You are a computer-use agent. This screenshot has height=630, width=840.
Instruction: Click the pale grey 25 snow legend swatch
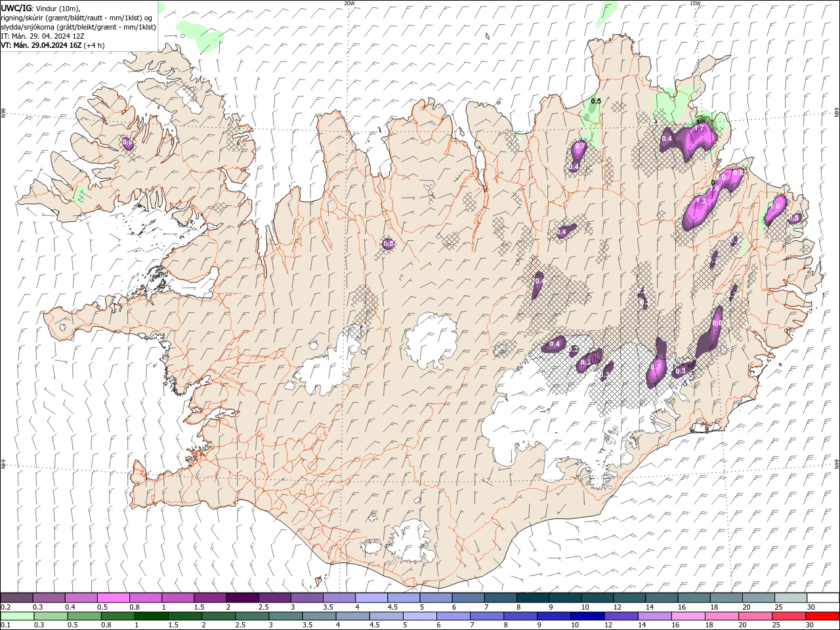[791, 598]
